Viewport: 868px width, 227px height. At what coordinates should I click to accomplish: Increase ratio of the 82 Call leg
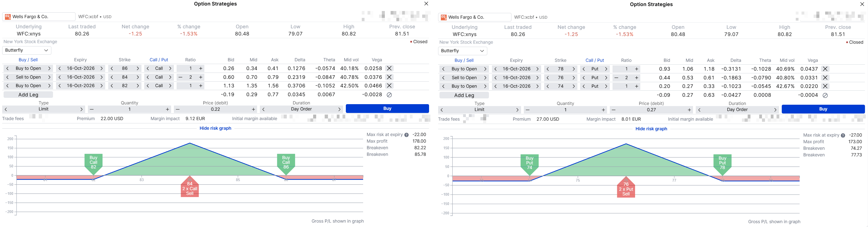point(201,86)
